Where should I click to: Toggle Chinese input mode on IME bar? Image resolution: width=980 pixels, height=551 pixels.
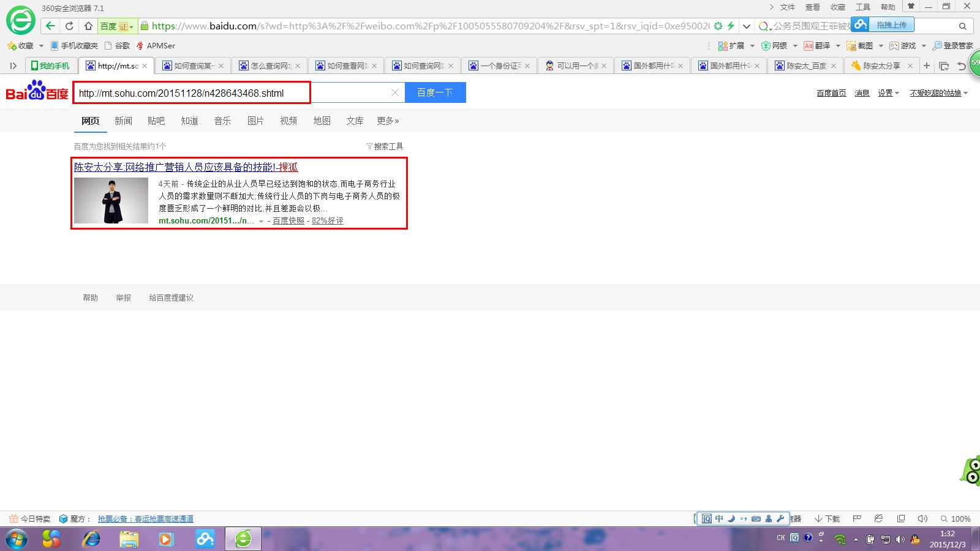[719, 519]
